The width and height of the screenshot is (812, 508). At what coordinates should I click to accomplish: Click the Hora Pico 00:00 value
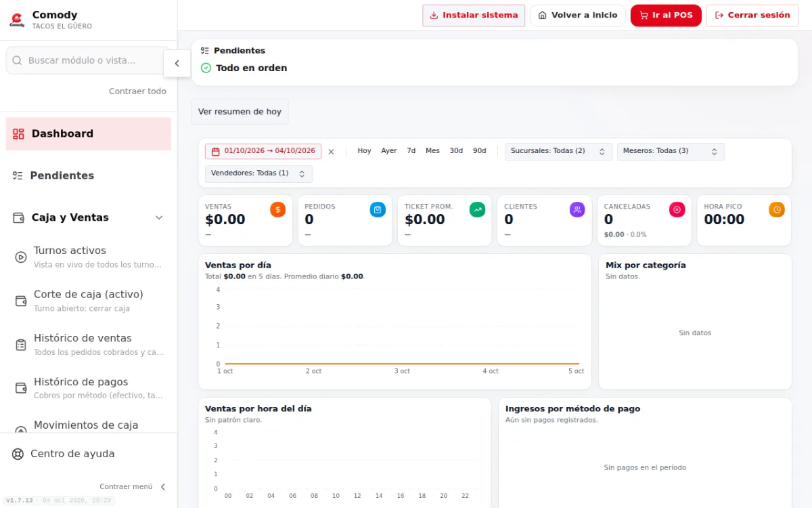point(724,219)
